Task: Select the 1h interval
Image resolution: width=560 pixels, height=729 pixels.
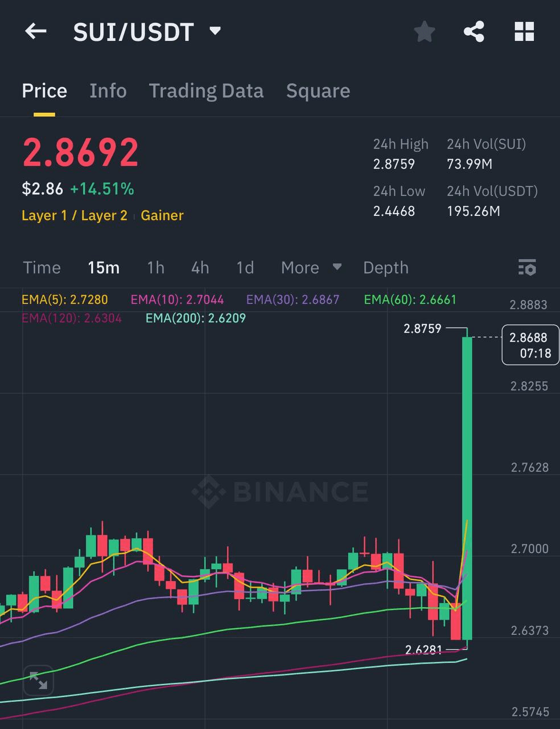Action: coord(155,267)
